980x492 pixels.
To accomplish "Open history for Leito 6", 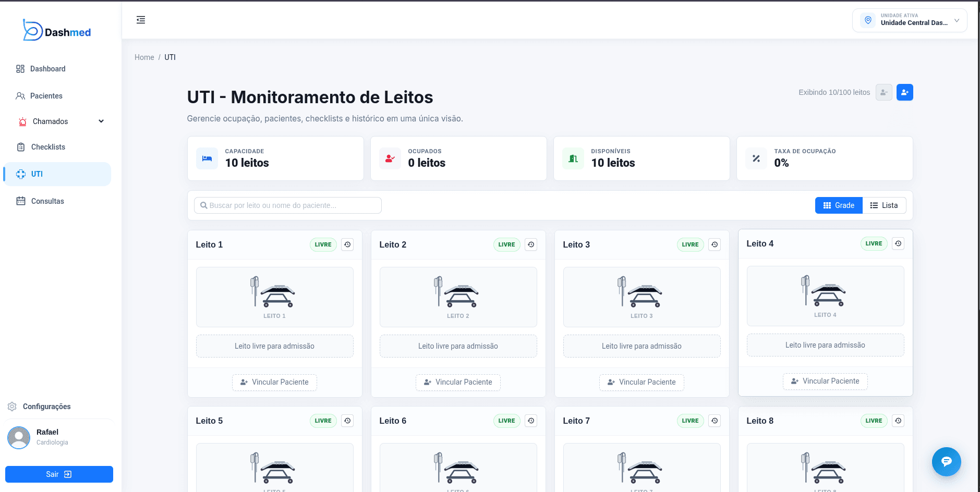I will coord(531,421).
